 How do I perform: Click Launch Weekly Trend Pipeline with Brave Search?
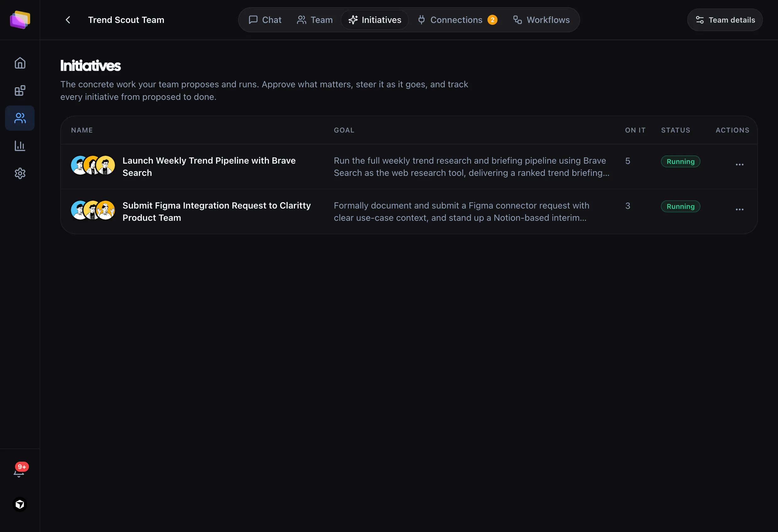209,167
